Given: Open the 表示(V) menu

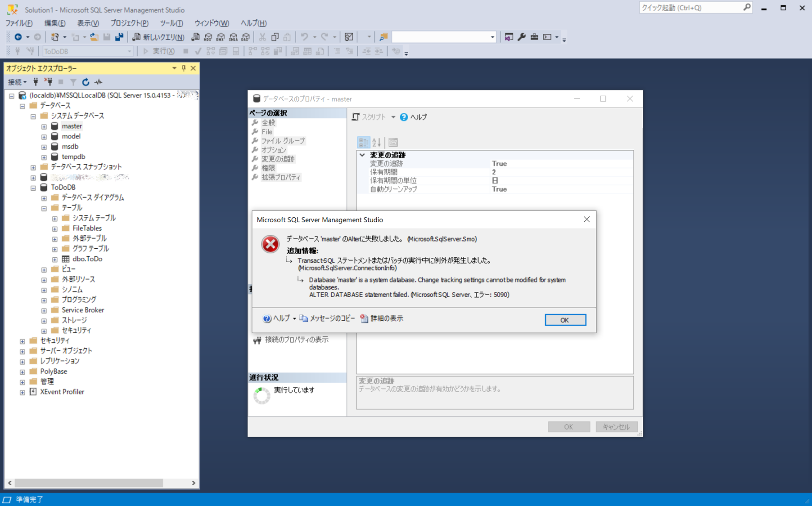Looking at the screenshot, I should [88, 23].
